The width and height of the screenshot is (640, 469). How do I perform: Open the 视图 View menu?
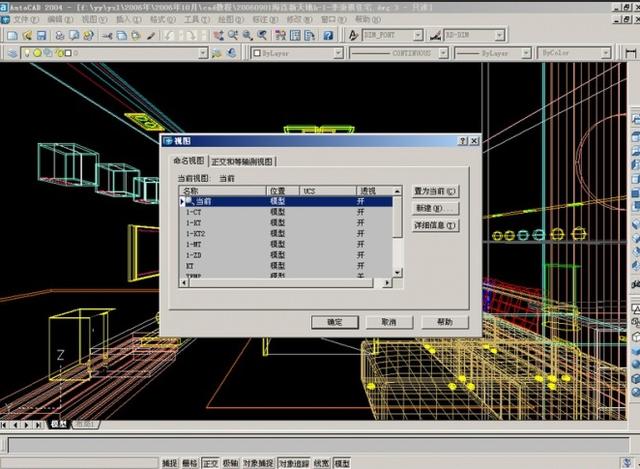(x=94, y=20)
